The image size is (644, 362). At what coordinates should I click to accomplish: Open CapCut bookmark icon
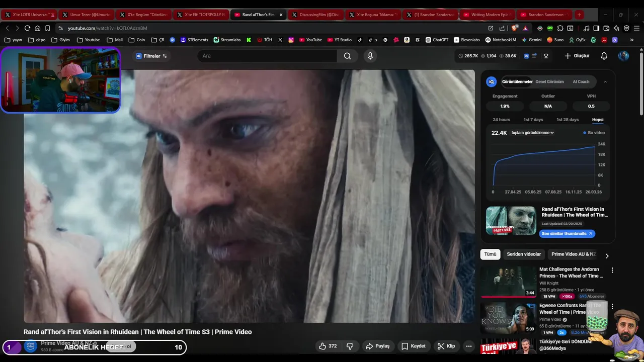click(417, 40)
